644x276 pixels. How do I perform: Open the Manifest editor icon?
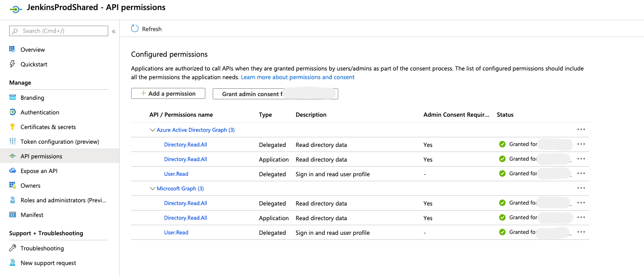click(x=11, y=215)
